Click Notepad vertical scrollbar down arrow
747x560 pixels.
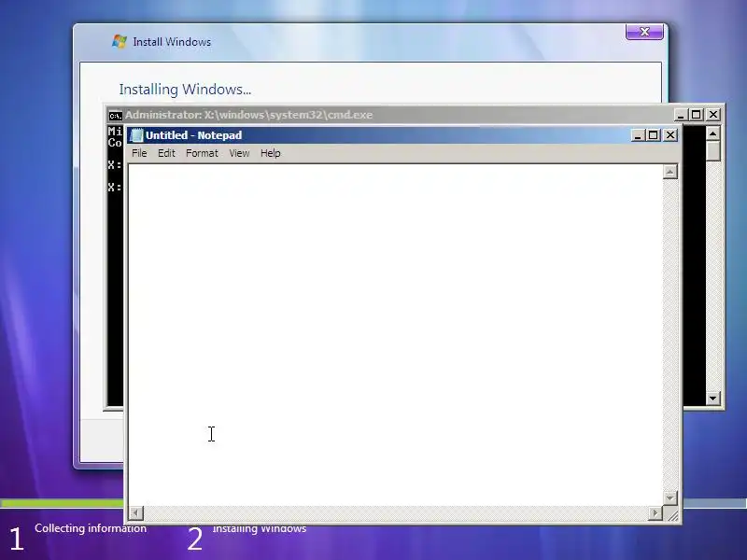coord(670,498)
